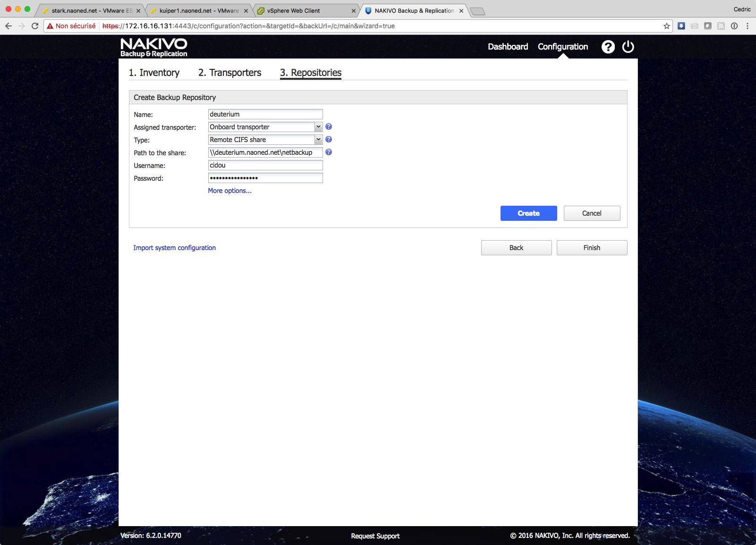This screenshot has height=545, width=756.
Task: Click help icon beside Path to the share
Action: click(x=329, y=152)
